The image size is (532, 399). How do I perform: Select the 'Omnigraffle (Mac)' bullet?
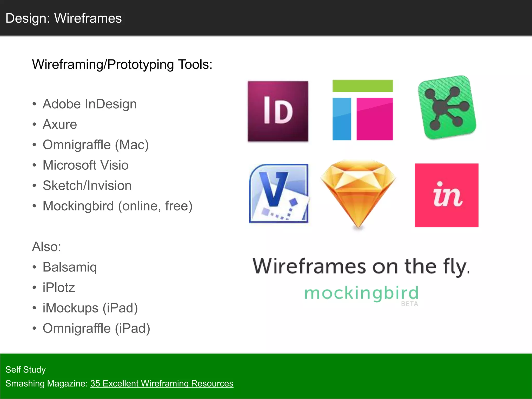pos(96,145)
